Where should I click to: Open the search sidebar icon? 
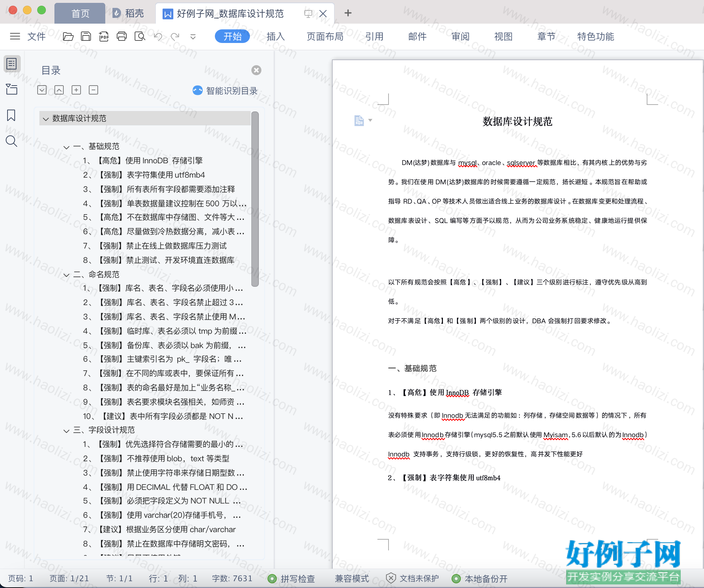[11, 141]
